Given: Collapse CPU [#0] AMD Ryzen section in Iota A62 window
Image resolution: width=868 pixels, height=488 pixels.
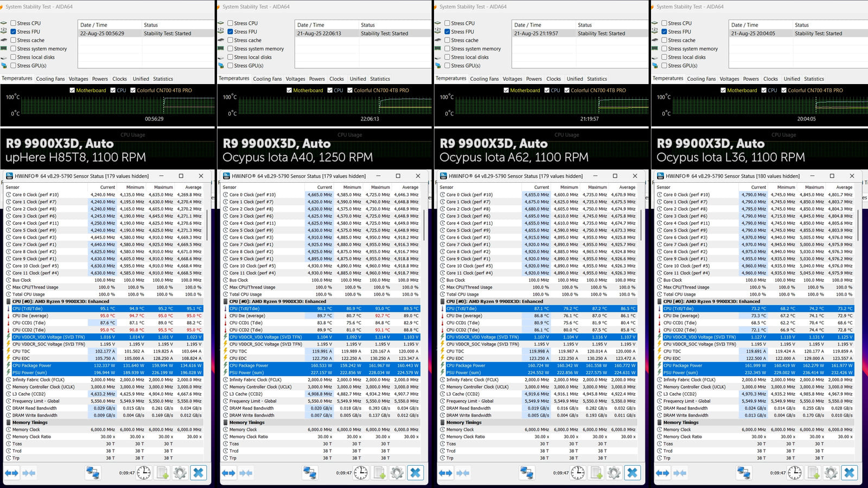Looking at the screenshot, I should 443,301.
